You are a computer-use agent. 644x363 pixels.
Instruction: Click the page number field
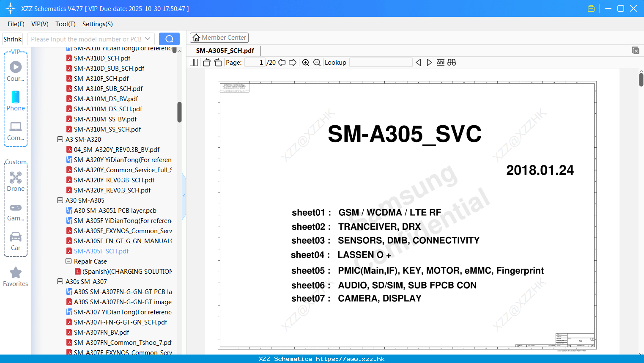click(x=255, y=63)
